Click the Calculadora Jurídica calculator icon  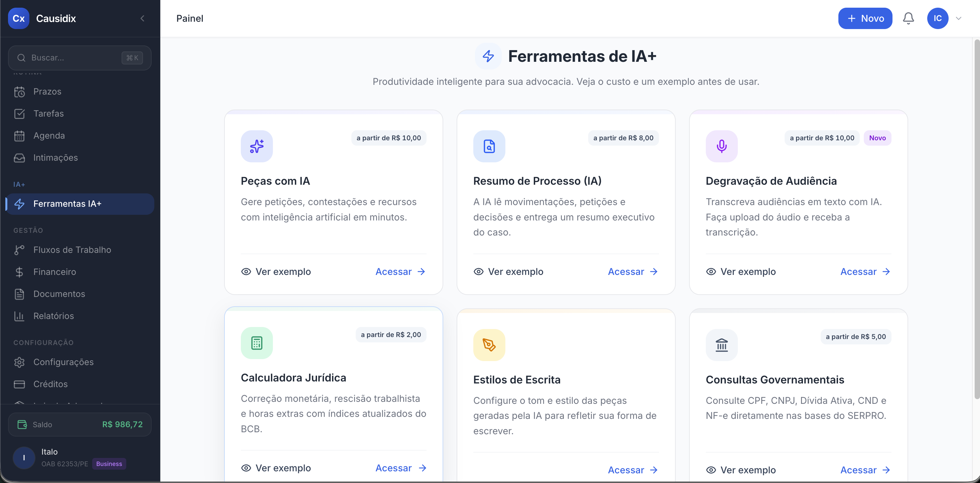(257, 343)
